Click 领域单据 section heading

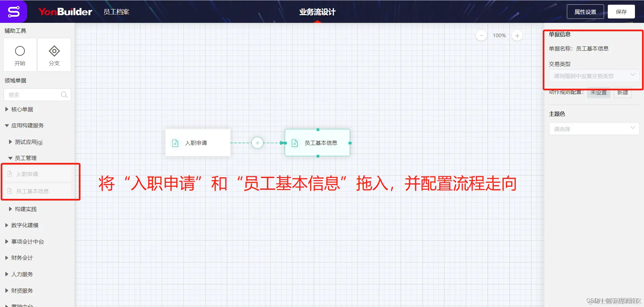click(x=15, y=81)
